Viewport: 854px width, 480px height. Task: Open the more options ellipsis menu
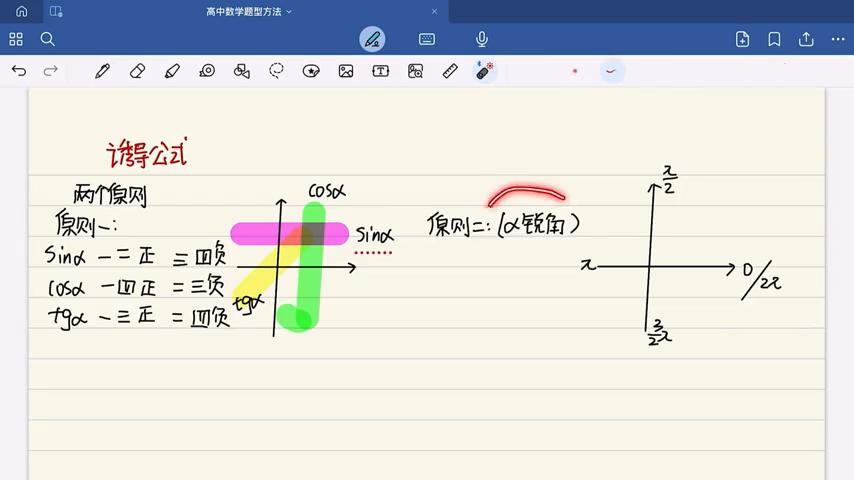838,39
